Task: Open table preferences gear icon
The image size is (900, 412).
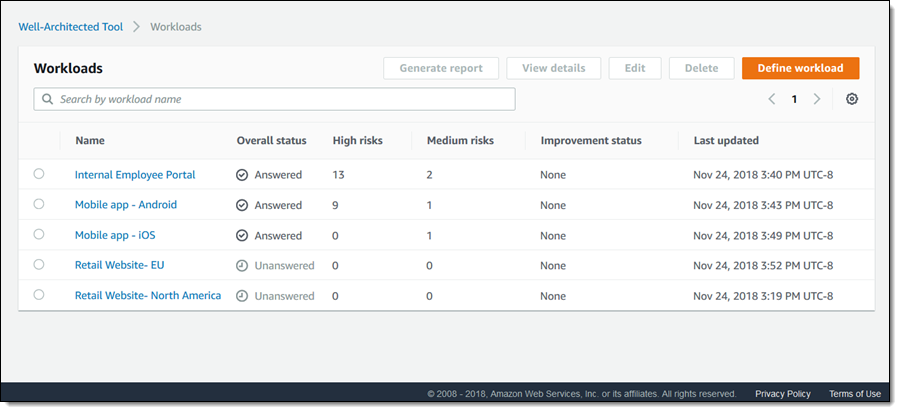Action: click(852, 99)
